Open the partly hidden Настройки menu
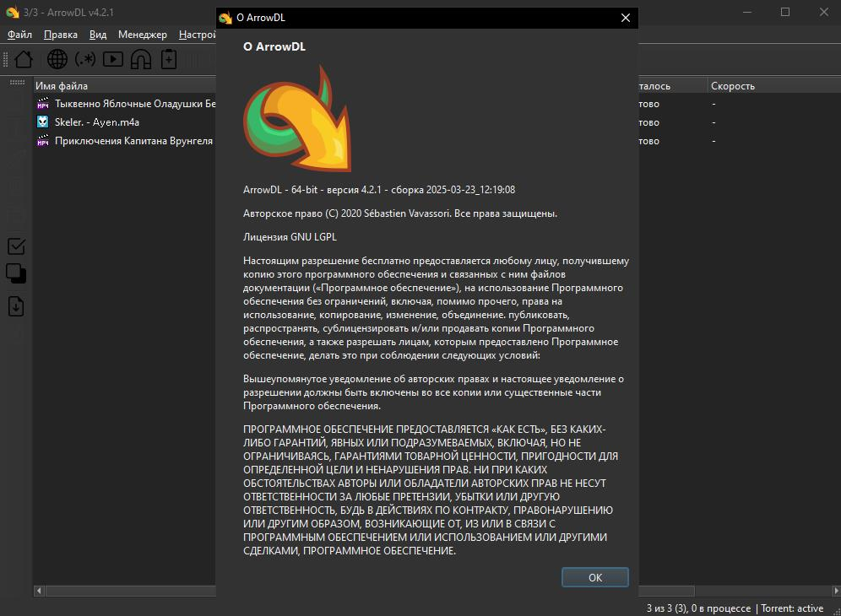The width and height of the screenshot is (841, 616). [x=197, y=35]
